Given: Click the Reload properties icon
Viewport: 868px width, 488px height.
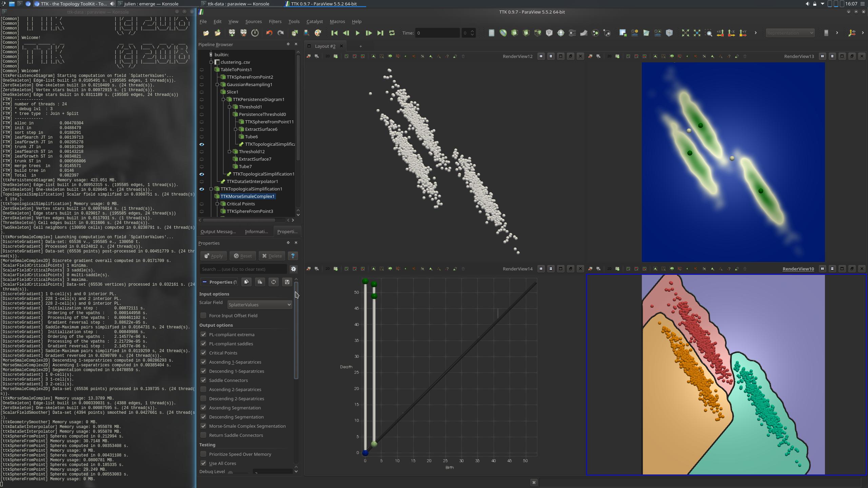Looking at the screenshot, I should coord(273,282).
